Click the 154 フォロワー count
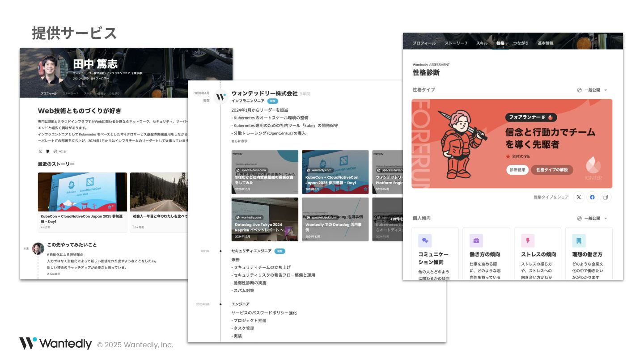Image resolution: width=644 pixels, height=362 pixels. tap(100, 78)
